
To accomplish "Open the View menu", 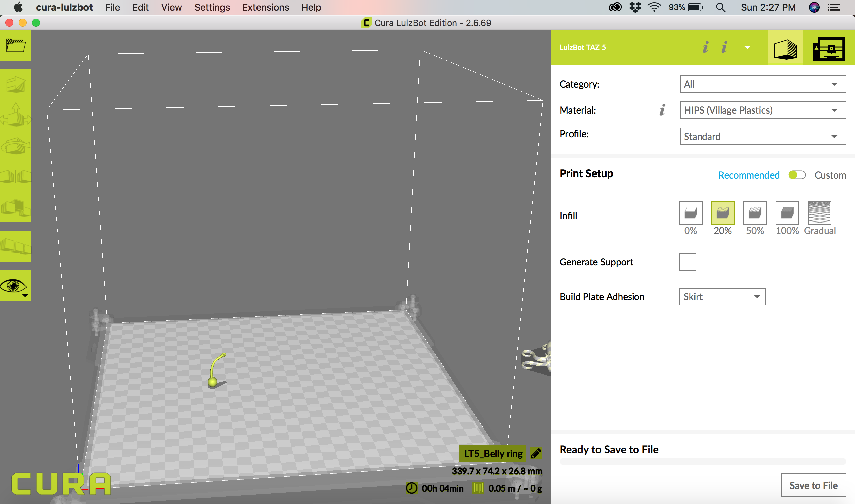I will pos(171,7).
